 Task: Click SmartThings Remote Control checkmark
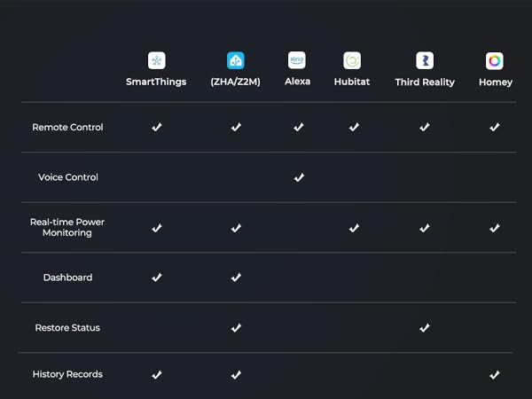pos(157,128)
